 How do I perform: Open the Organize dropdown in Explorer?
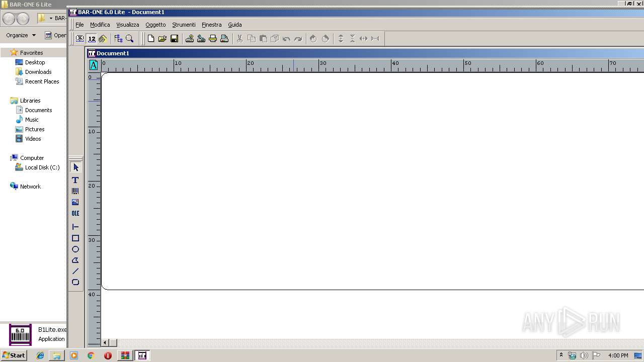(x=21, y=35)
